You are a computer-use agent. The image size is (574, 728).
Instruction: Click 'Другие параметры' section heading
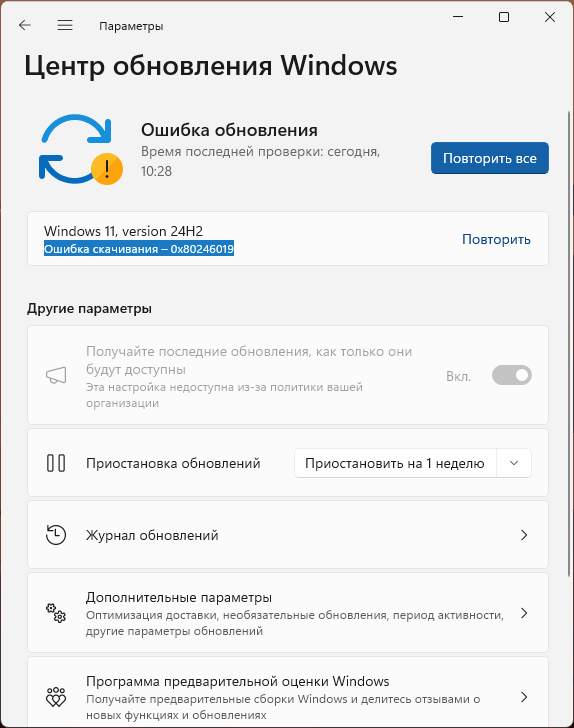89,308
